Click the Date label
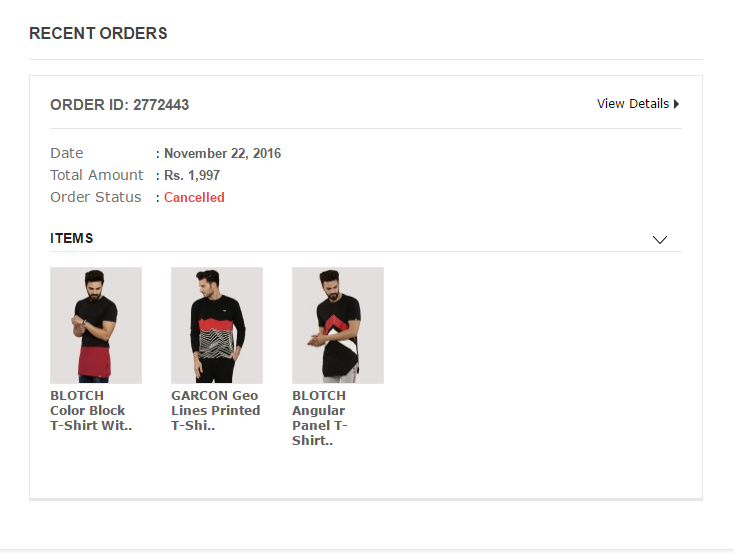The image size is (734, 553). point(67,153)
